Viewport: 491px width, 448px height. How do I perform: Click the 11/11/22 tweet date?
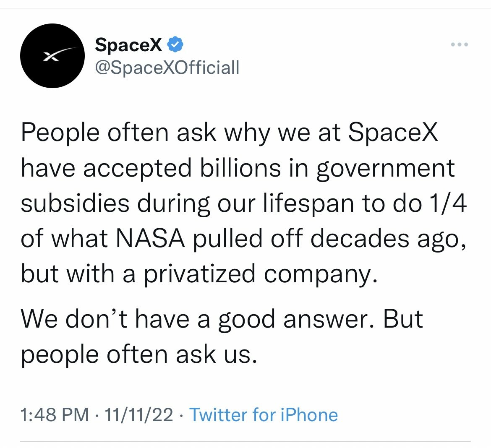(x=138, y=415)
